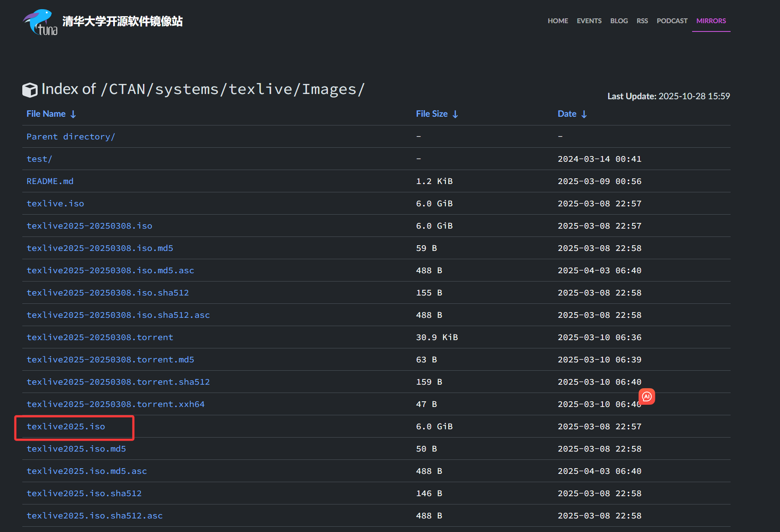Click the TUNA fish logo
Image resolution: width=780 pixels, height=532 pixels.
coord(40,22)
